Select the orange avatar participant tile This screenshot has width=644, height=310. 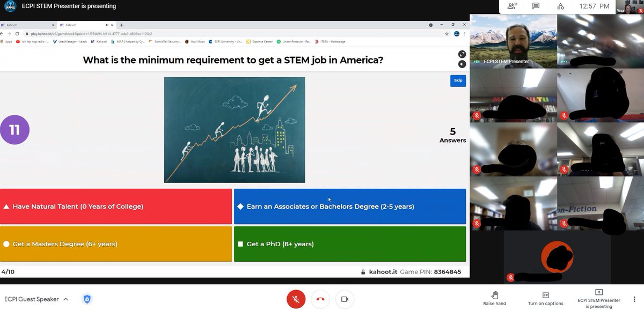tap(557, 258)
